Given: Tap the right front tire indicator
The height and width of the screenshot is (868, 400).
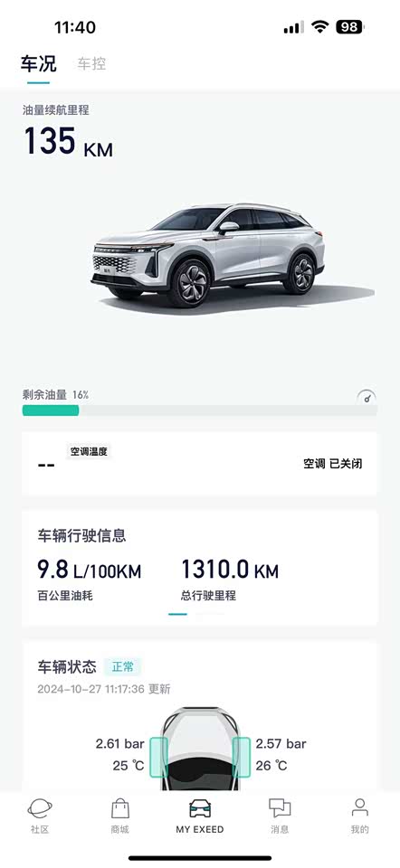Looking at the screenshot, I should click(x=242, y=757).
